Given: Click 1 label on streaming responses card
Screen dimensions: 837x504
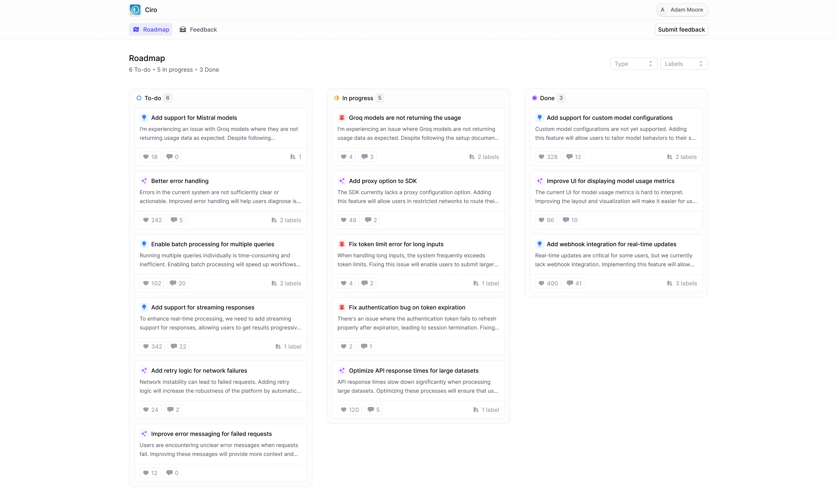Looking at the screenshot, I should point(288,346).
